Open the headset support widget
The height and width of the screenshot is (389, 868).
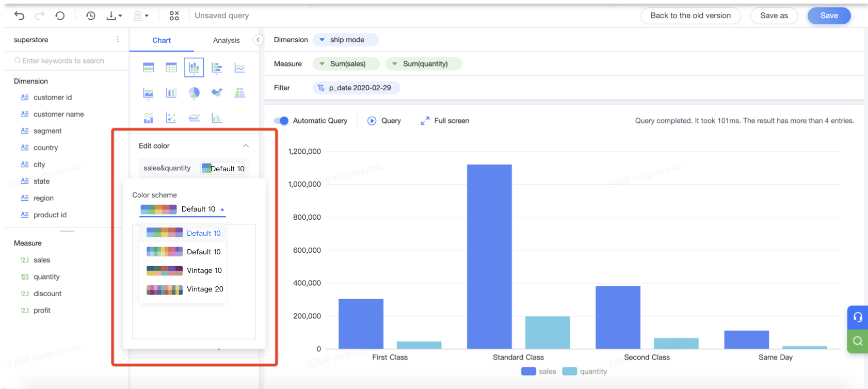coord(858,317)
